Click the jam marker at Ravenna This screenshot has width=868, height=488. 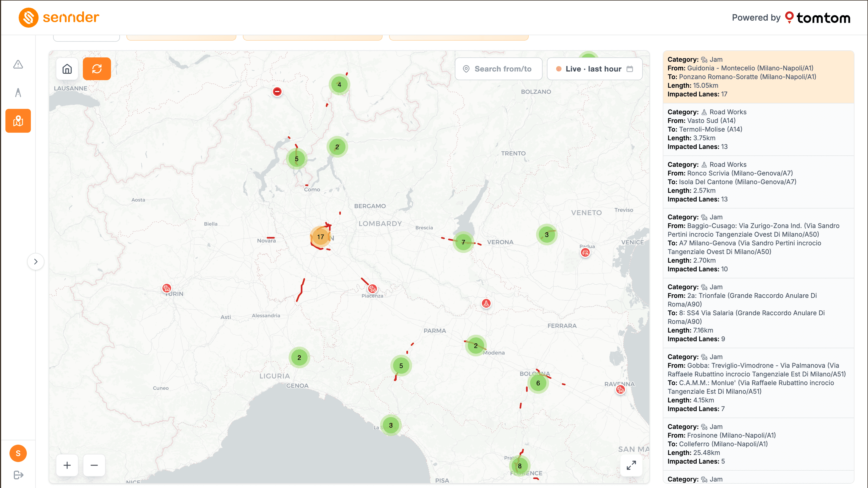coord(620,390)
